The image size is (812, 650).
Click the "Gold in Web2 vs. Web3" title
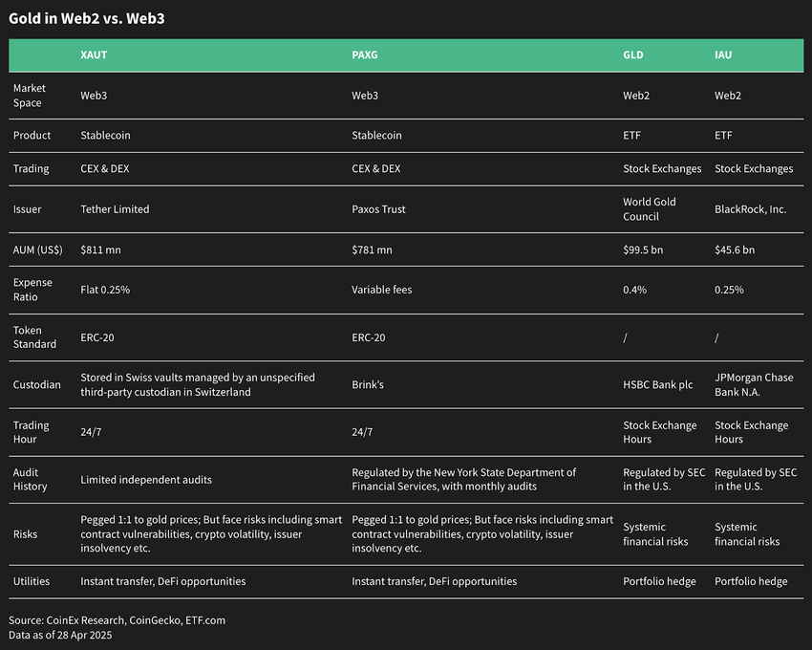tap(87, 18)
